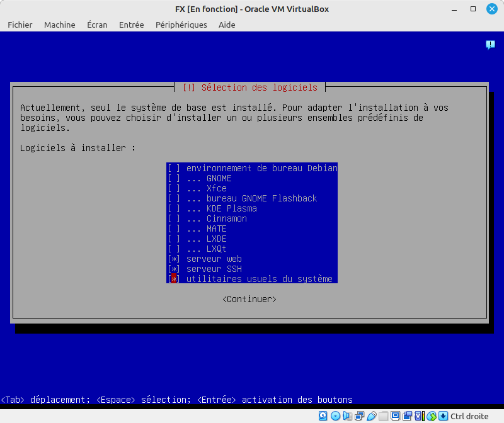
Task: Open the Fichier menu
Action: coord(20,25)
